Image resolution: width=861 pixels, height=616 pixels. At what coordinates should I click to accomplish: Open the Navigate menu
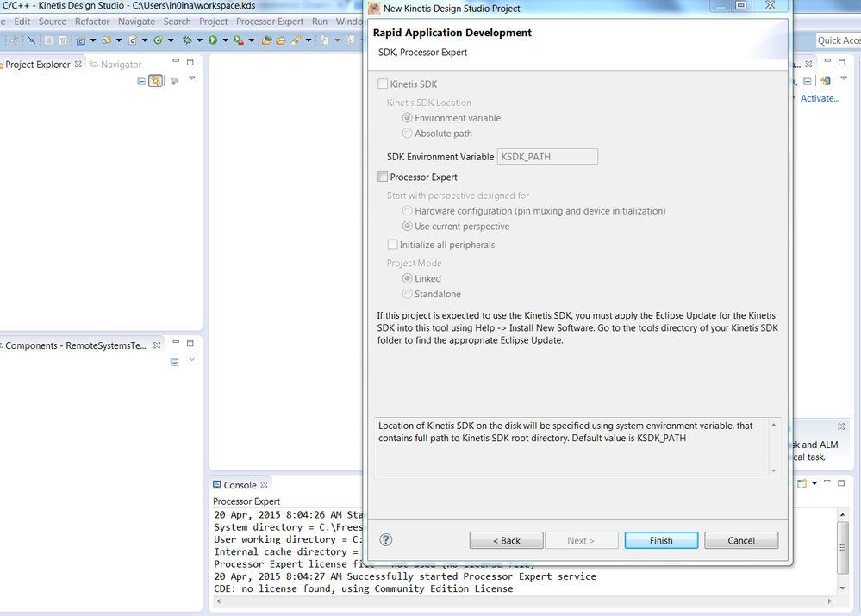[136, 22]
